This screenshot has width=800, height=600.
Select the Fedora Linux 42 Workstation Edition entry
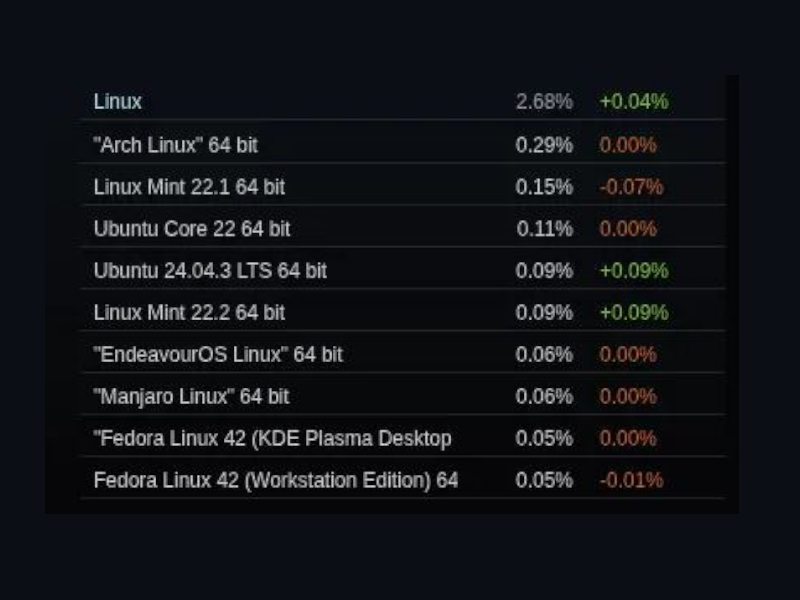click(x=275, y=481)
